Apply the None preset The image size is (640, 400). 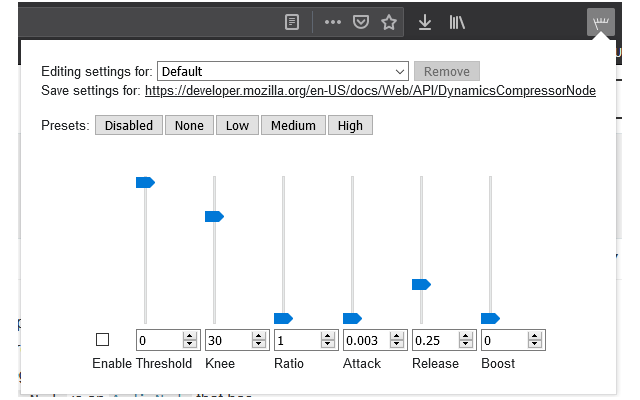click(x=189, y=125)
